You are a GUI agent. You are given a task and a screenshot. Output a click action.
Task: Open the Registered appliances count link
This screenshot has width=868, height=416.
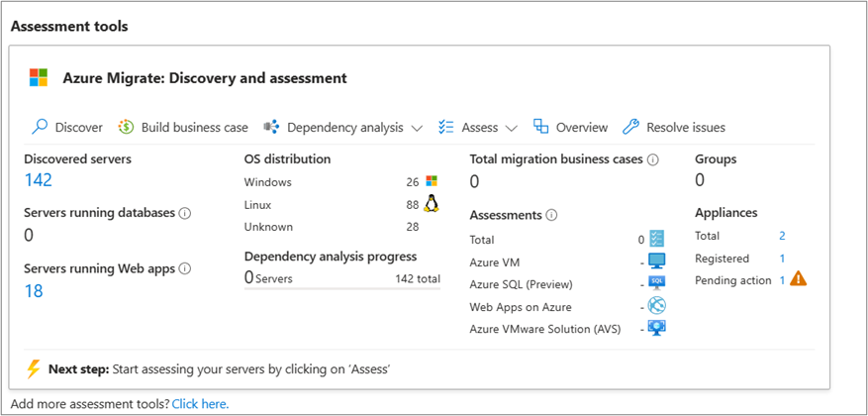(782, 259)
